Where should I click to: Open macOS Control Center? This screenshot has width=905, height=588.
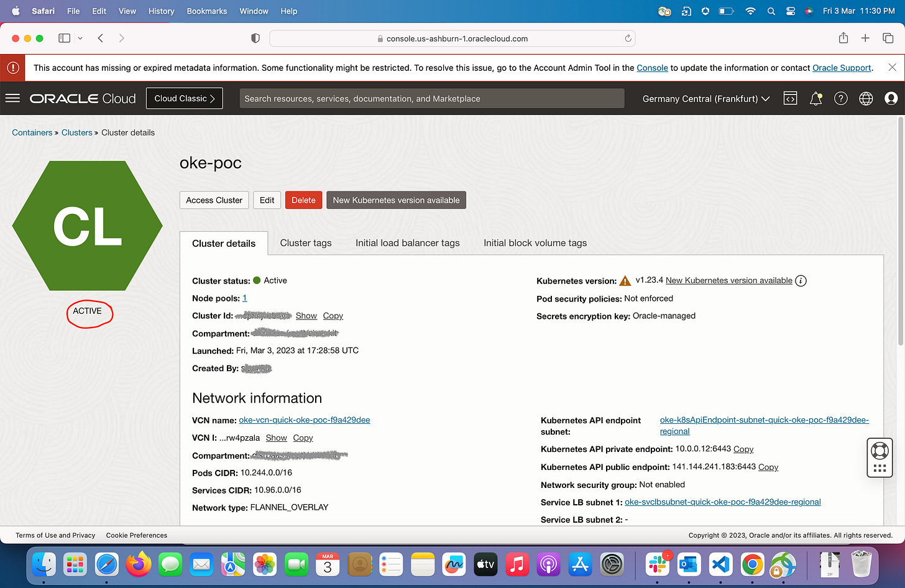point(790,11)
